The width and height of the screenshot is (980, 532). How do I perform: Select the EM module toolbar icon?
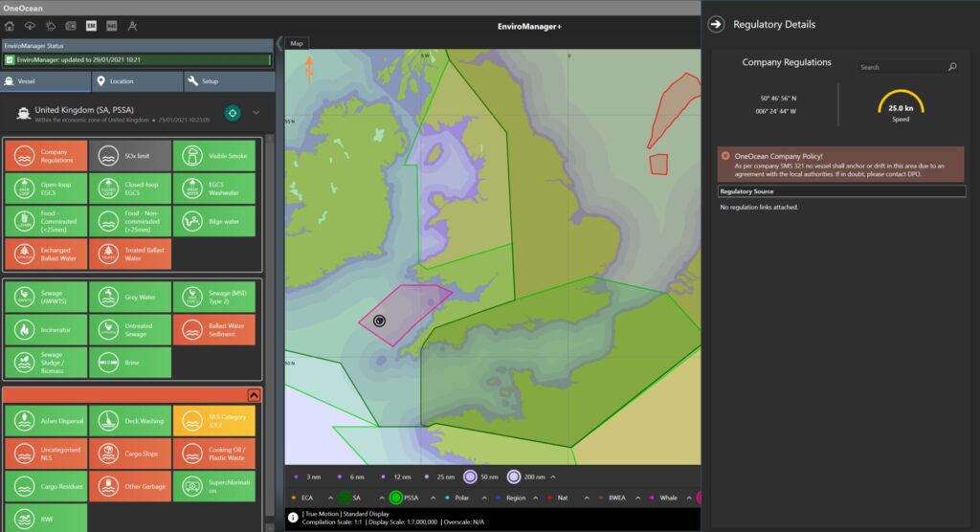tap(91, 26)
